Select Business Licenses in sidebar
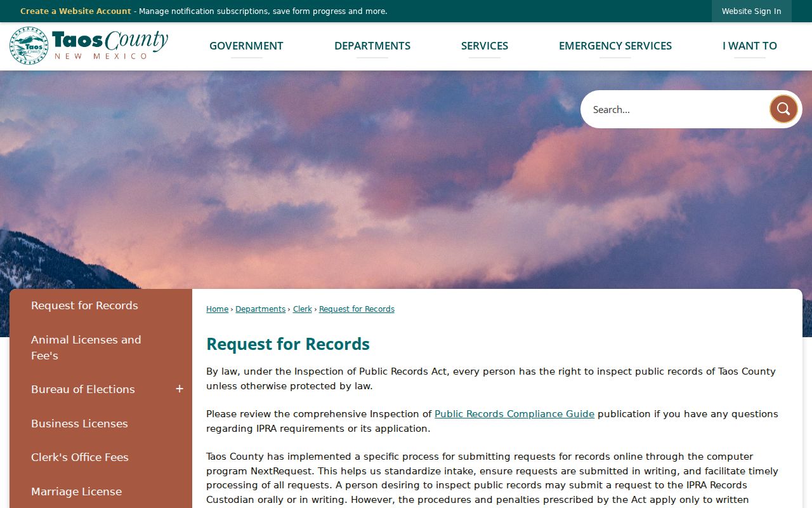 click(101, 424)
